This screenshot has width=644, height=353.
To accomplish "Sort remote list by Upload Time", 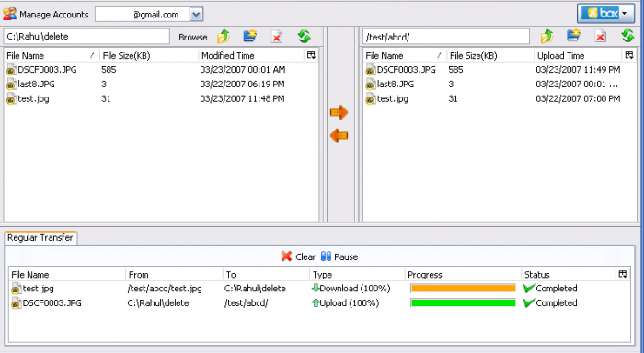I will click(579, 55).
